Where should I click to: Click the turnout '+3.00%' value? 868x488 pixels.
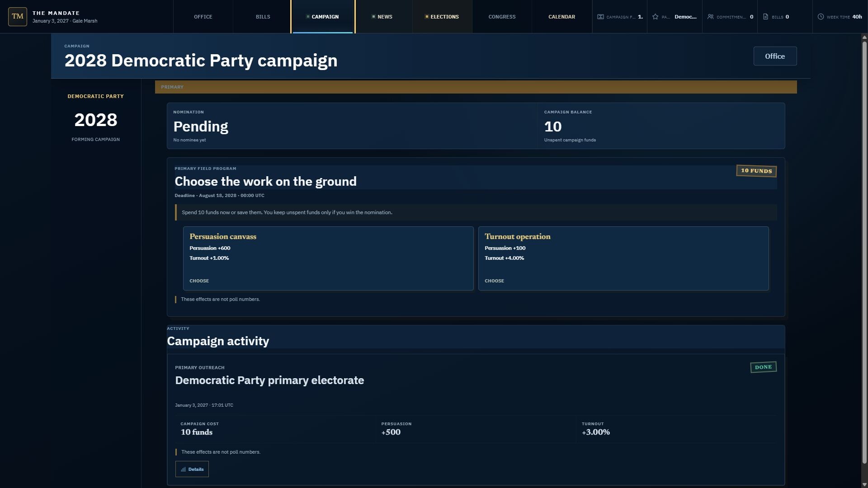596,432
